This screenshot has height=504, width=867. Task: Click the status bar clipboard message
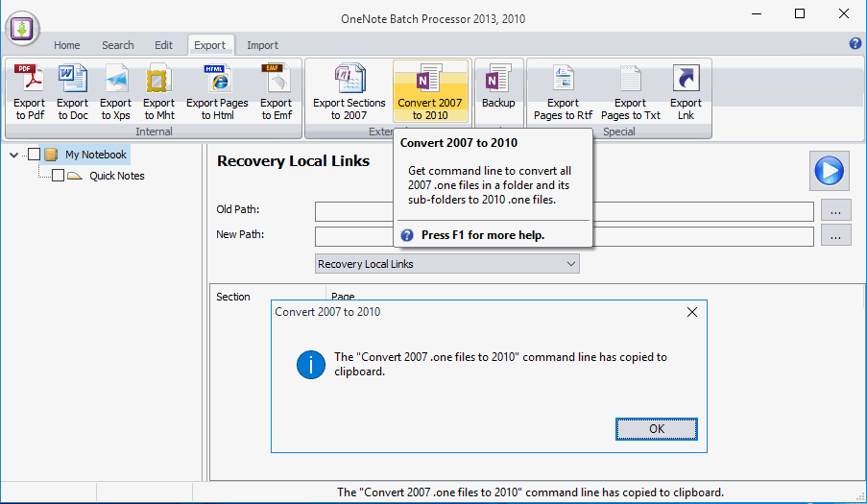coord(530,492)
